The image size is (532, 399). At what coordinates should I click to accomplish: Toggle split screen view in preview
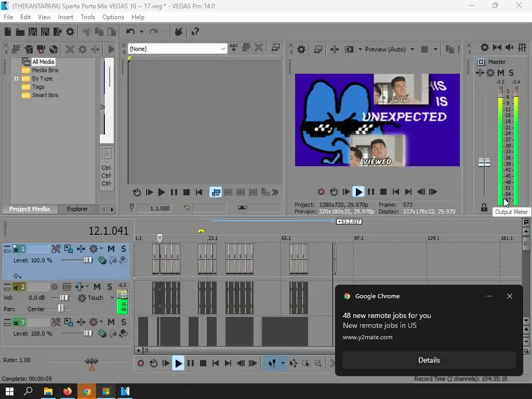coord(349,49)
